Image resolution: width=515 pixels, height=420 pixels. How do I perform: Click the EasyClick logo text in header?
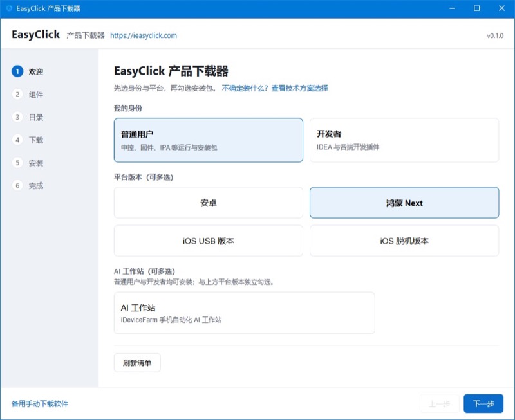pyautogui.click(x=35, y=35)
